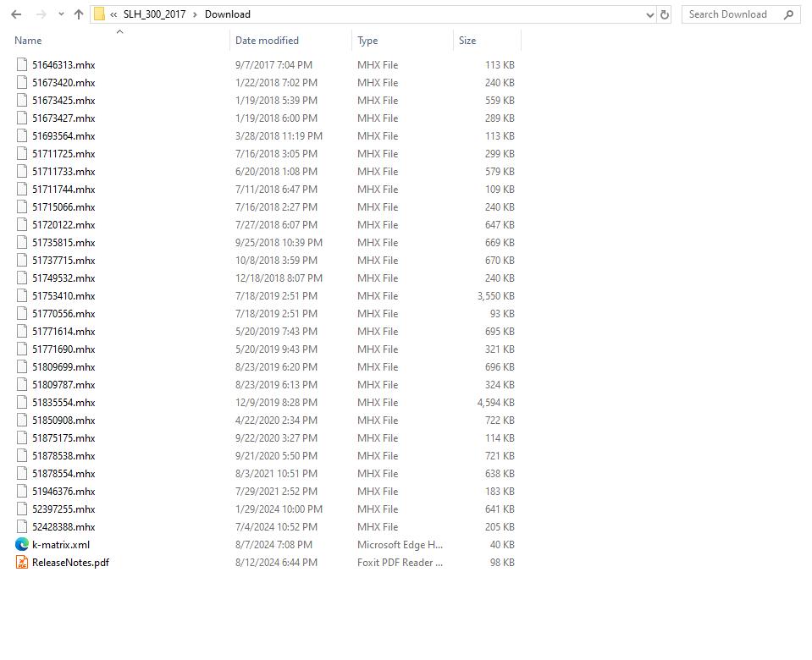Screen dimensions: 812x660
Task: Click the 40 KB size value
Action: click(502, 545)
